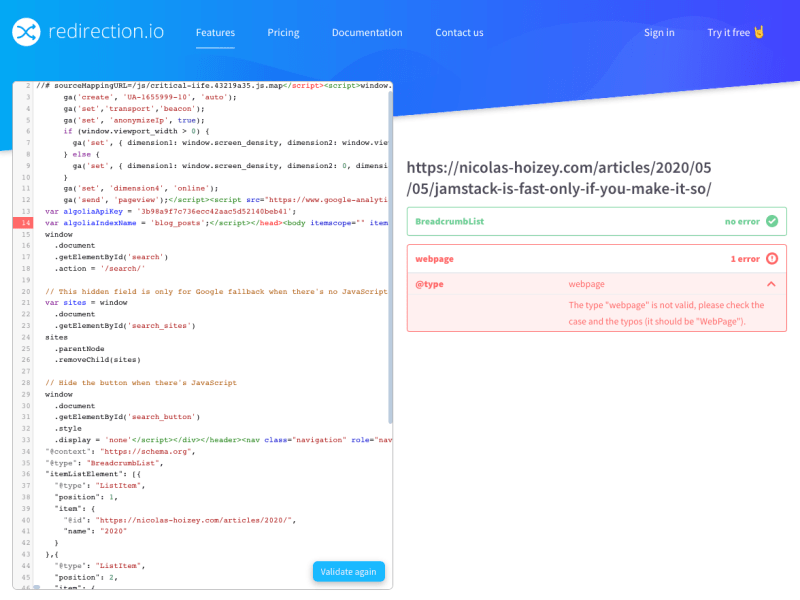
Task: Click the ga('create', 'UA-1655999-10') line
Action: pos(150,97)
